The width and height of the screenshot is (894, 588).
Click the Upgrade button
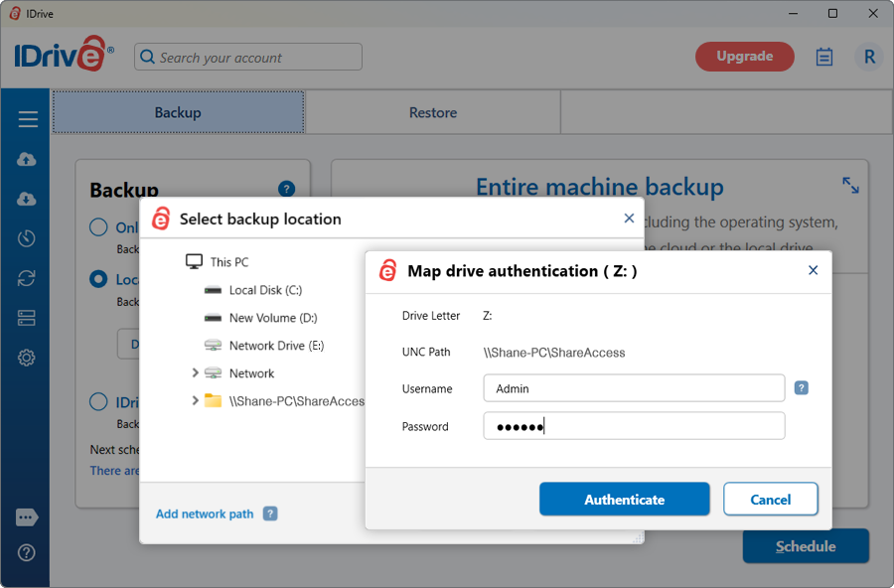pyautogui.click(x=745, y=57)
